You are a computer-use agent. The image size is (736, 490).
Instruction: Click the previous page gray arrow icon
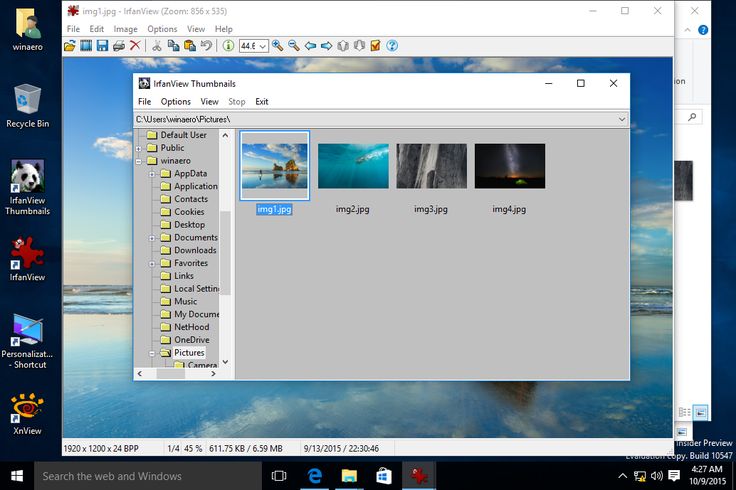[x=343, y=46]
